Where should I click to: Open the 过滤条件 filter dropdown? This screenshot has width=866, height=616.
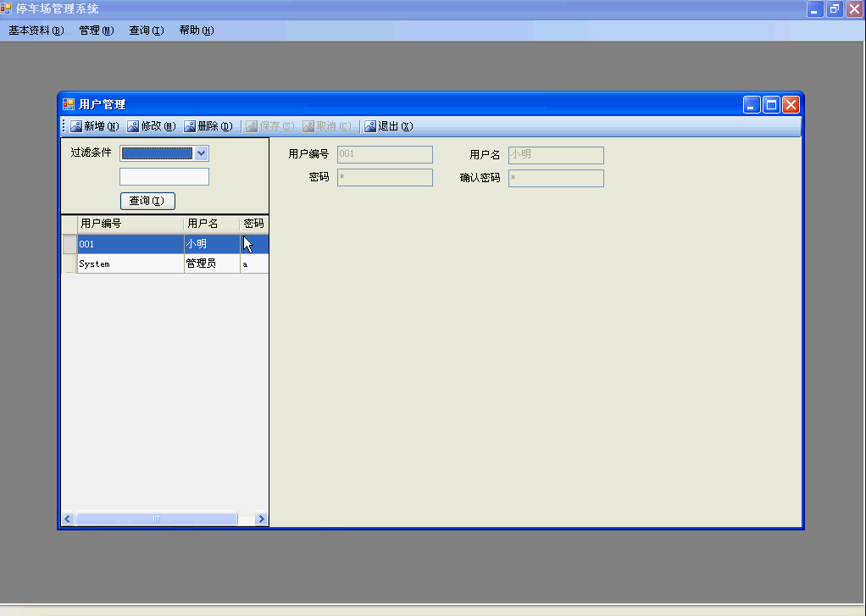pos(201,153)
